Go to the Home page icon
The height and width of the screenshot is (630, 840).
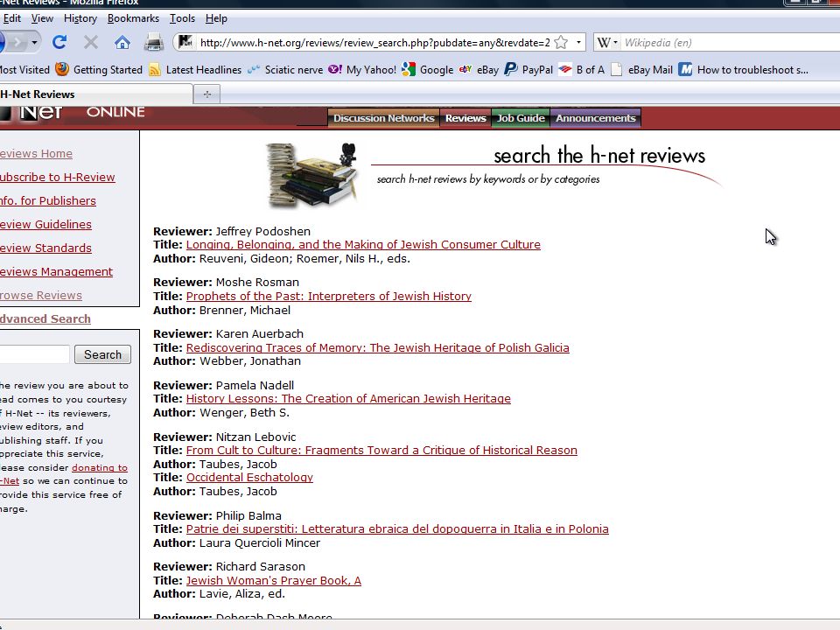click(122, 42)
